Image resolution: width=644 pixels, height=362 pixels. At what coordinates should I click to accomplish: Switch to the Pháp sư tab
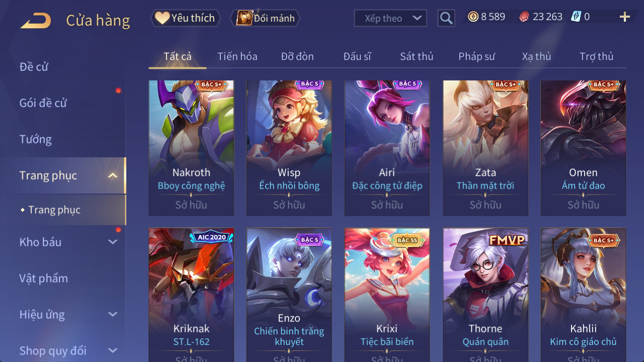pyautogui.click(x=476, y=56)
